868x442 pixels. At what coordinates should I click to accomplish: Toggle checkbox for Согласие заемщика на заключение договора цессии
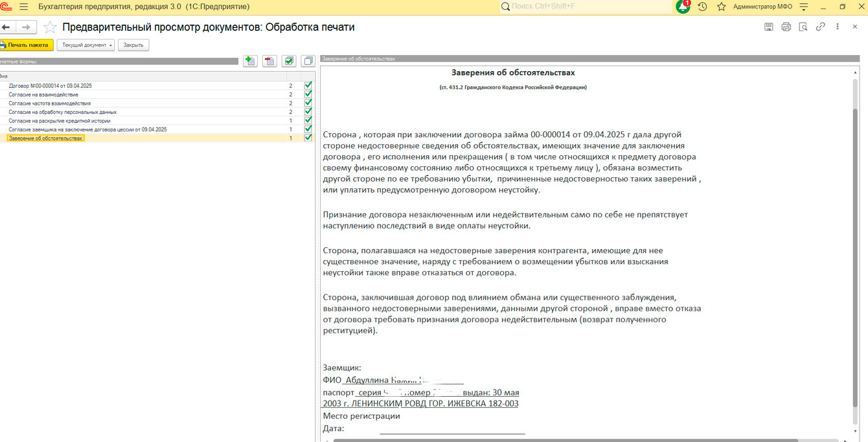(x=308, y=129)
